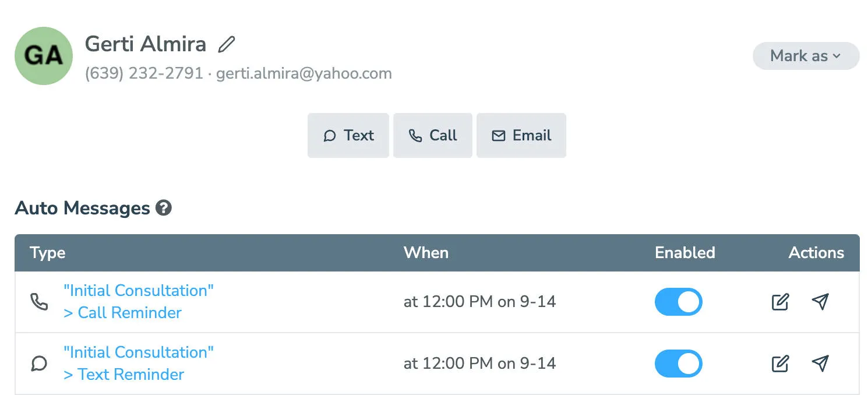Click the phone icon beside the Call Reminder type

pyautogui.click(x=39, y=302)
